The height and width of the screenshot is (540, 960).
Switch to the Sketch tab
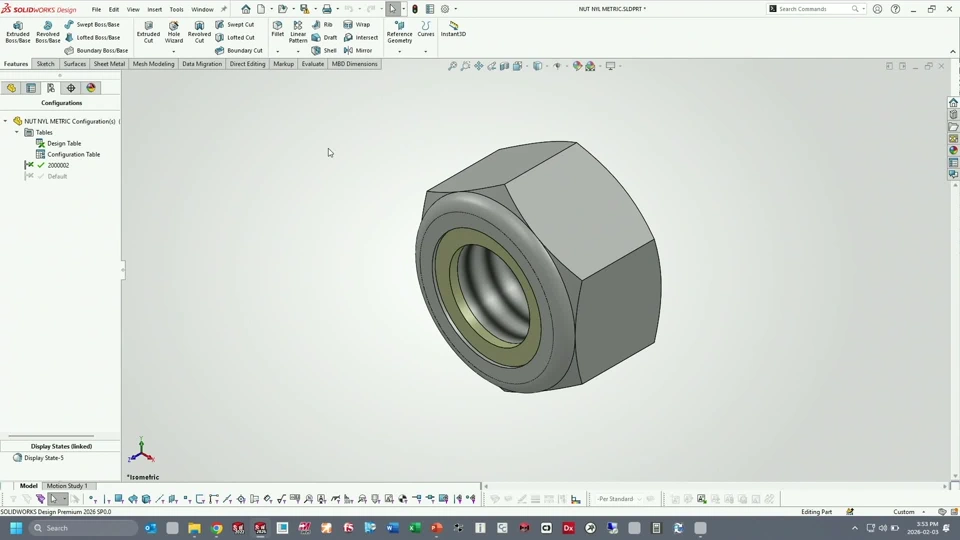coord(45,64)
